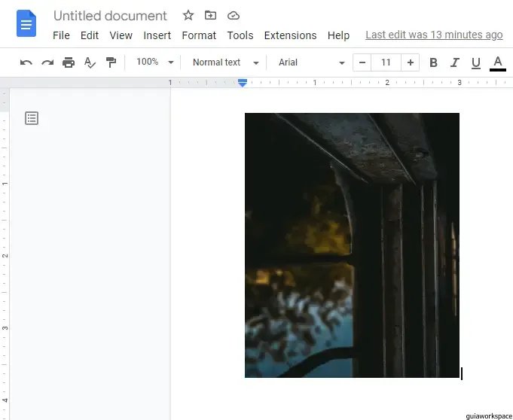This screenshot has height=420, width=513.
Task: Select the Paint format tool
Action: [111, 62]
